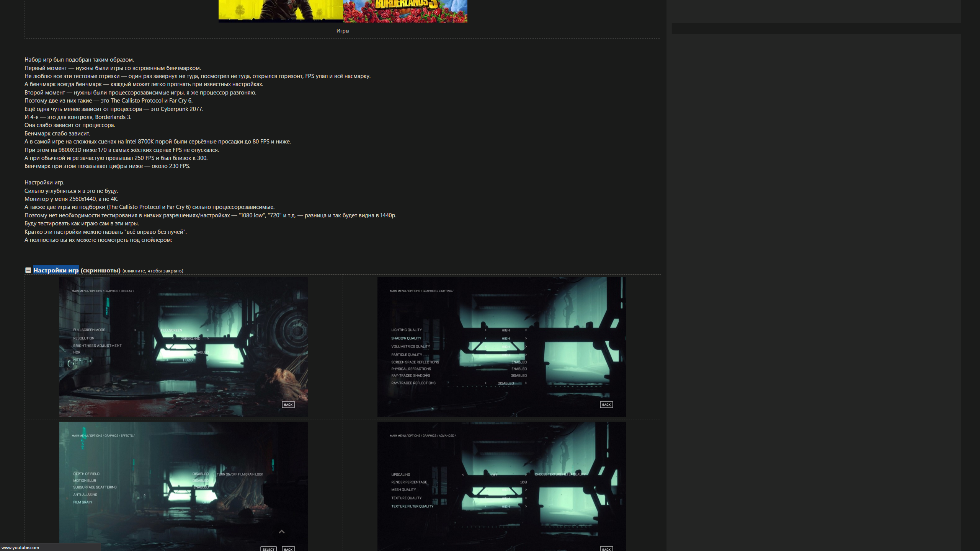Click SELECT button in the Effects screenshot
Image resolution: width=980 pixels, height=551 pixels.
tap(268, 549)
